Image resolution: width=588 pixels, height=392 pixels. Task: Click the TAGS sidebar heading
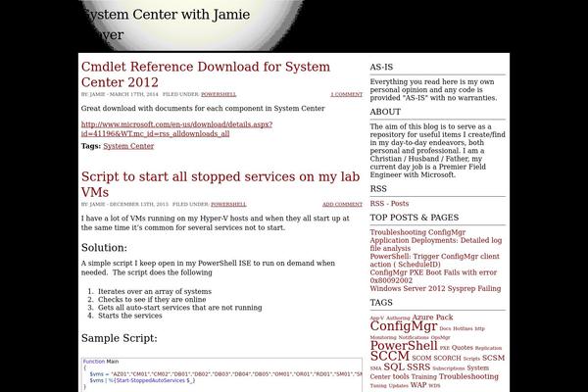(x=381, y=303)
